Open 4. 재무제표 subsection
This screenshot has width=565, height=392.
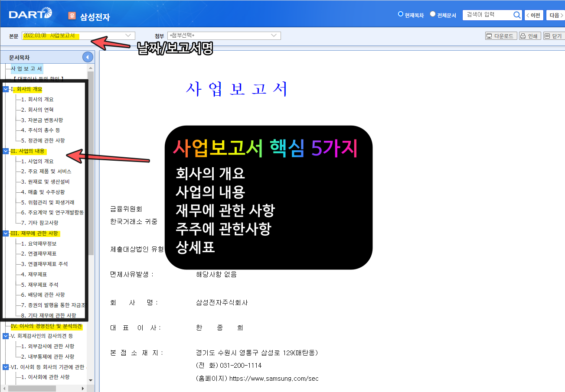34,275
